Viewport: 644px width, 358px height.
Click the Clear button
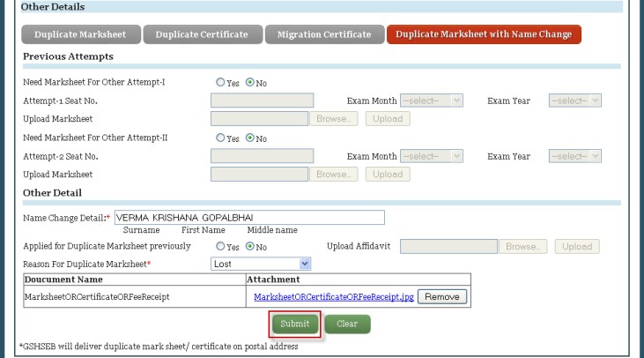(x=347, y=324)
